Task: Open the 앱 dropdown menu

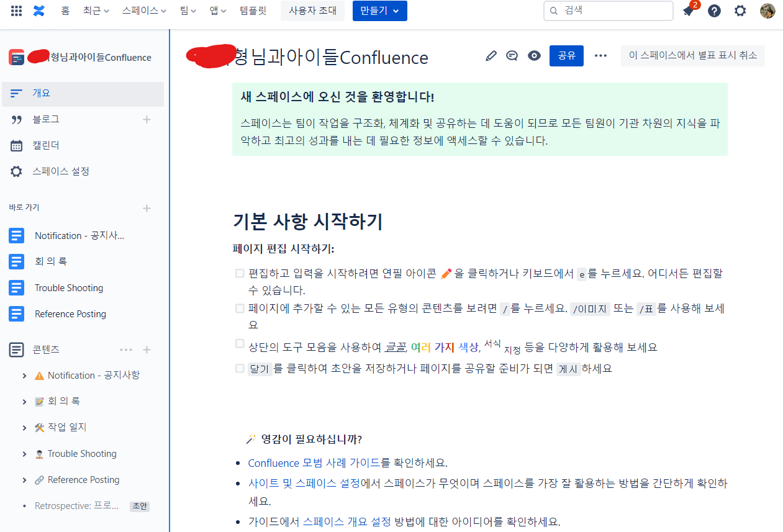Action: tap(218, 11)
